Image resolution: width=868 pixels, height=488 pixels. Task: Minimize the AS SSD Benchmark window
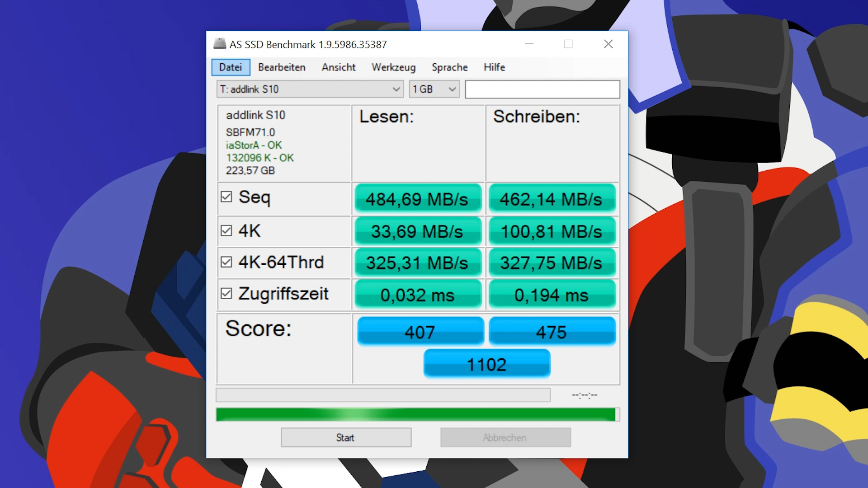(529, 44)
